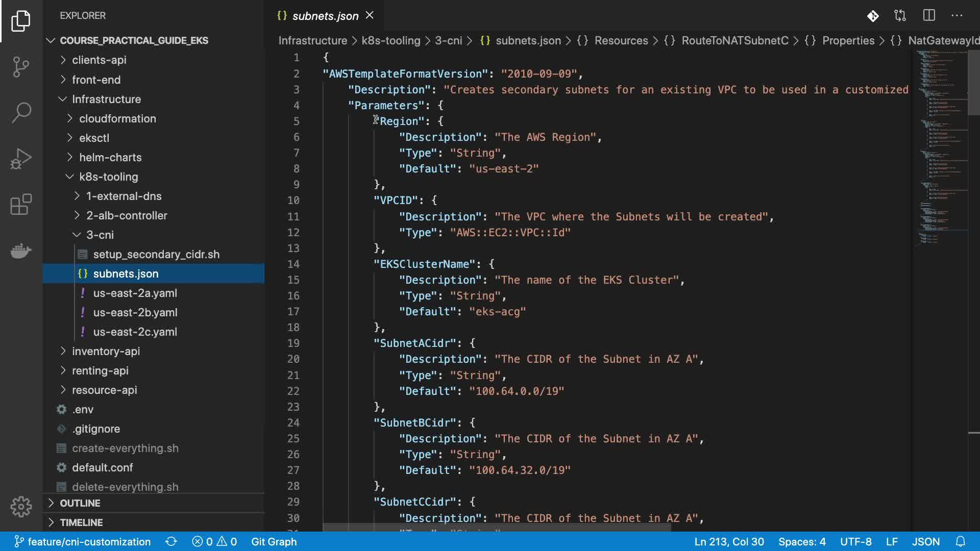Click the notifications bell in status bar
980x551 pixels.
(960, 542)
